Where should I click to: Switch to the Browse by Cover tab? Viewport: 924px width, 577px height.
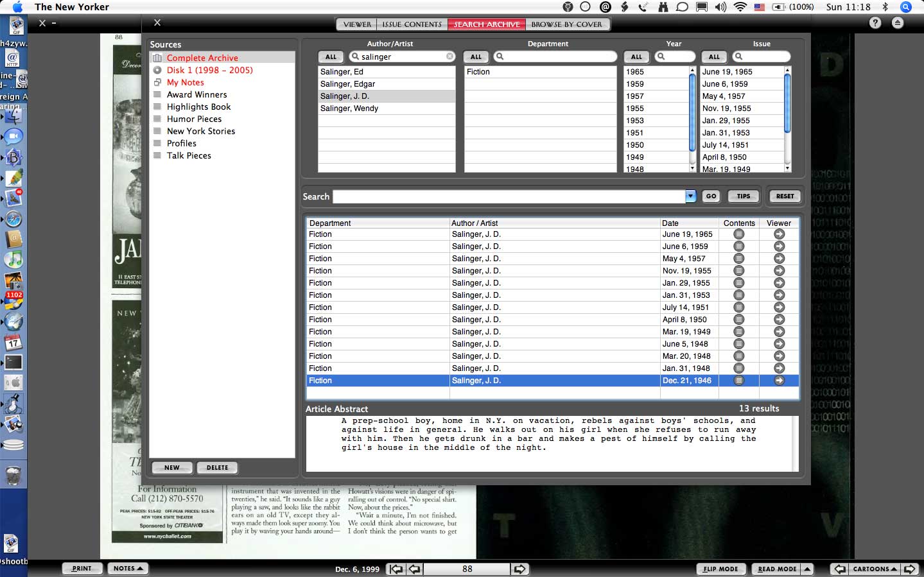(x=567, y=24)
